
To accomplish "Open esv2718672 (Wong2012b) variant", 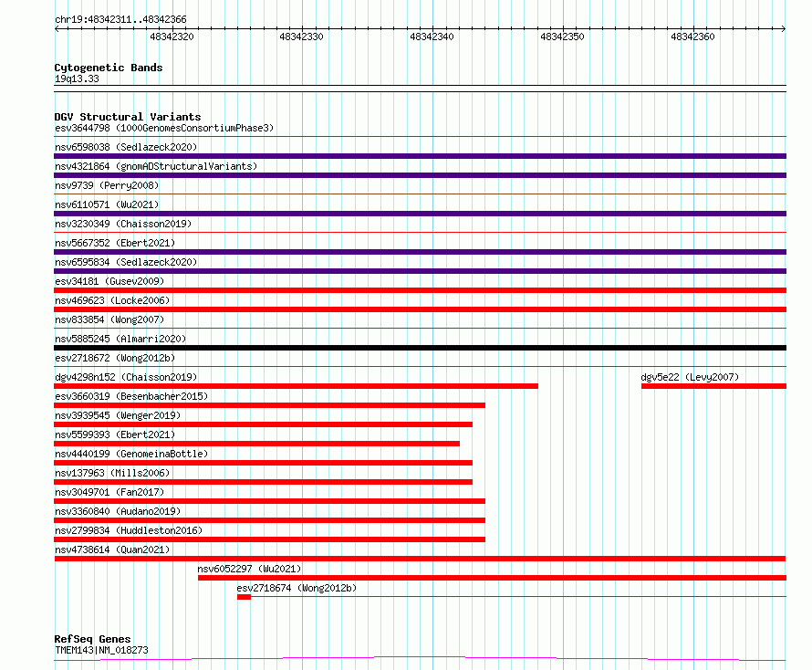I will [115, 358].
